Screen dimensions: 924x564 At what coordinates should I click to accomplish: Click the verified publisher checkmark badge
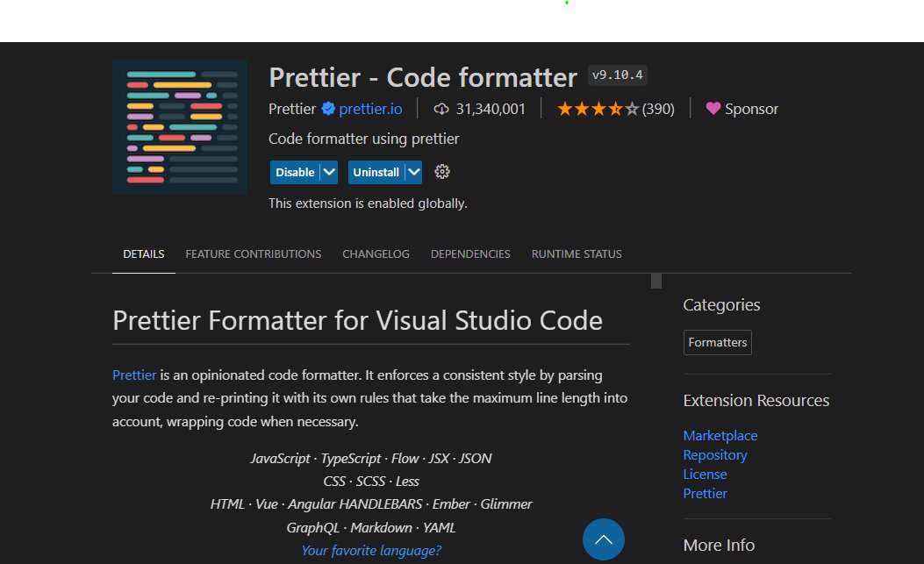tap(328, 109)
